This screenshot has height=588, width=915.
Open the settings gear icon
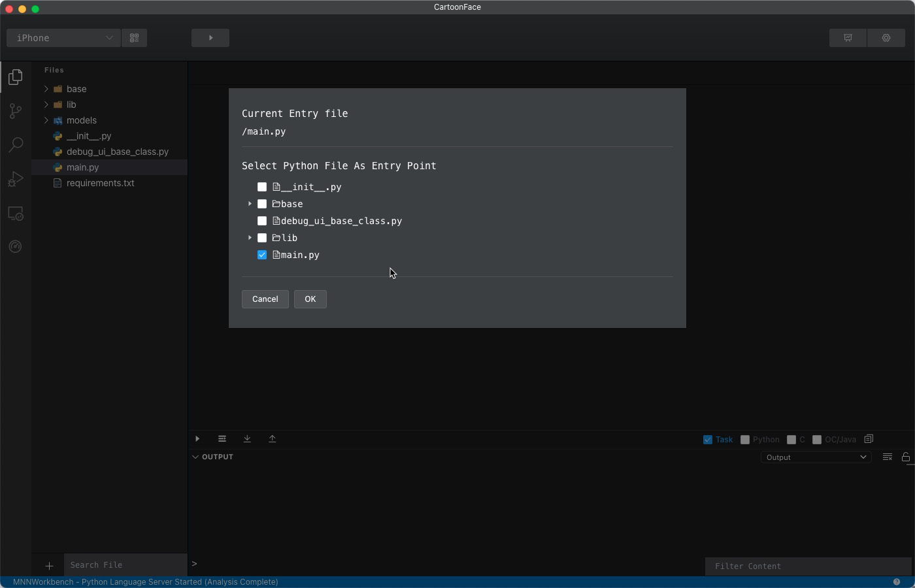(x=886, y=38)
